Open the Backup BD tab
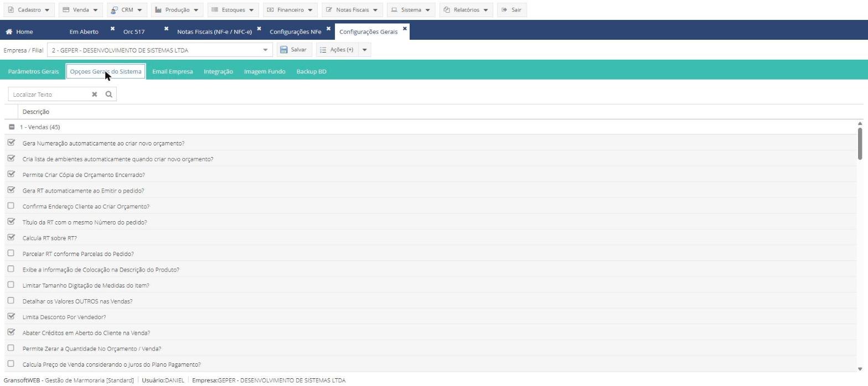This screenshot has width=868, height=386. pyautogui.click(x=311, y=71)
